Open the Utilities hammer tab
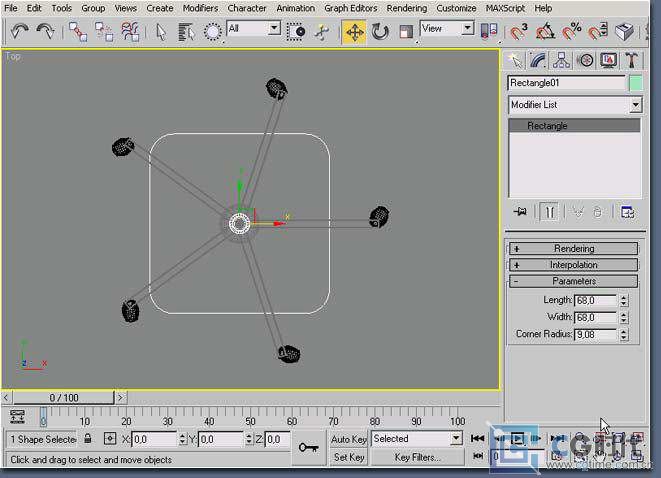The image size is (661, 478). [631, 61]
